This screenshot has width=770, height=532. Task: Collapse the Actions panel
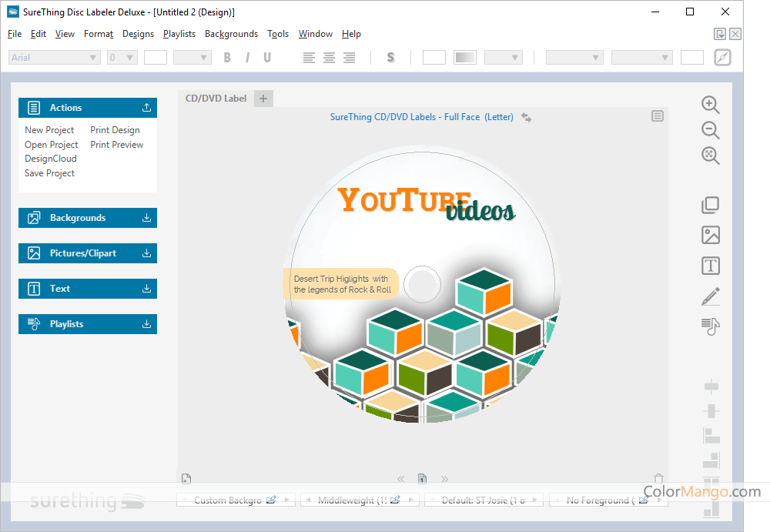pyautogui.click(x=146, y=108)
